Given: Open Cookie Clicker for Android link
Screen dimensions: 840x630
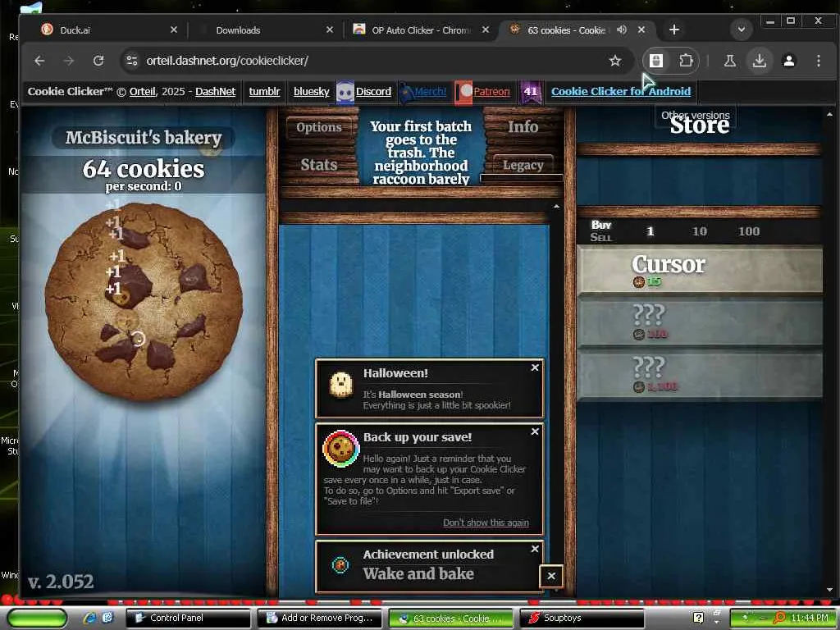Looking at the screenshot, I should [621, 92].
